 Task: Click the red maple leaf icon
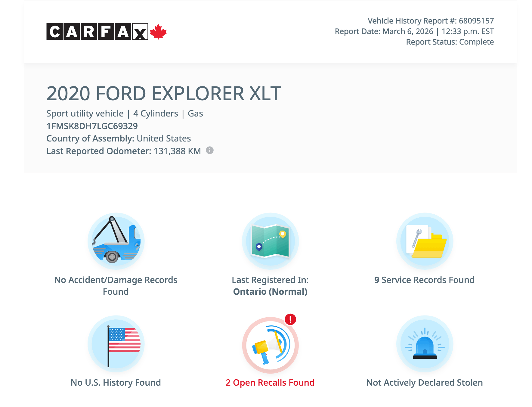pyautogui.click(x=158, y=32)
